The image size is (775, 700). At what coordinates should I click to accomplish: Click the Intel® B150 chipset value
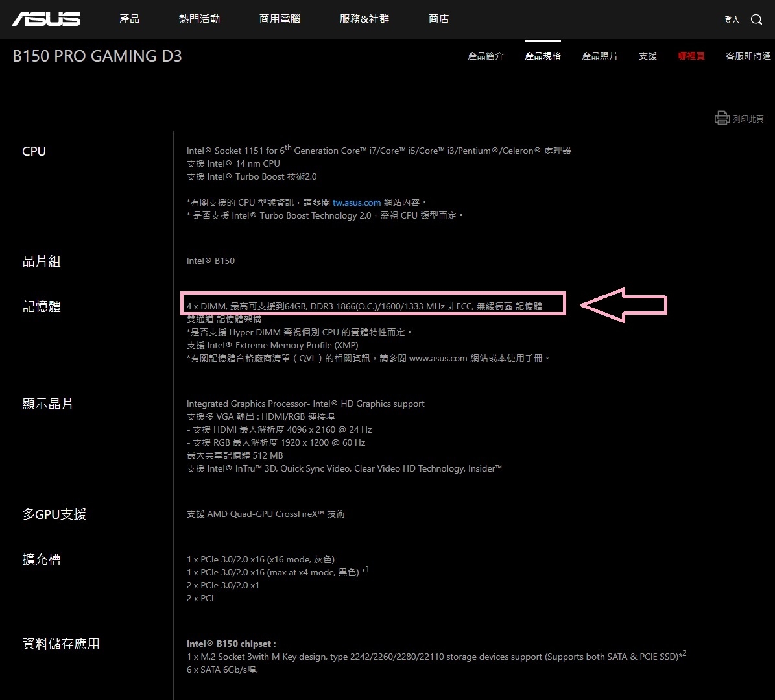(x=211, y=261)
